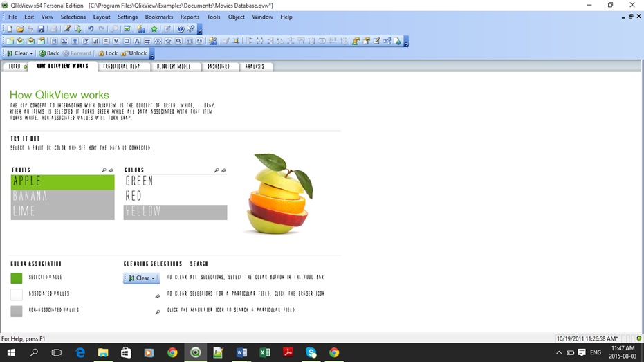Create a Bookmark Object star icon

pyautogui.click(x=168, y=41)
